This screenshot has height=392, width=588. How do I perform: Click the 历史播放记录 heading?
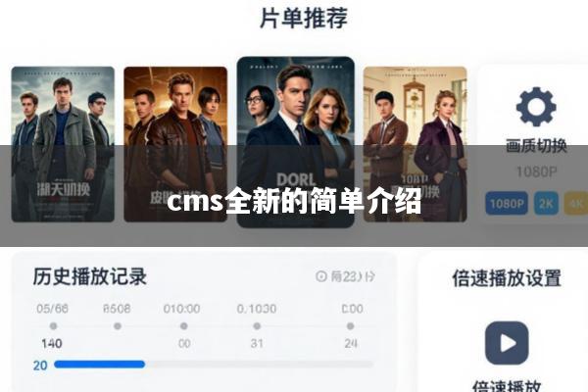(89, 276)
